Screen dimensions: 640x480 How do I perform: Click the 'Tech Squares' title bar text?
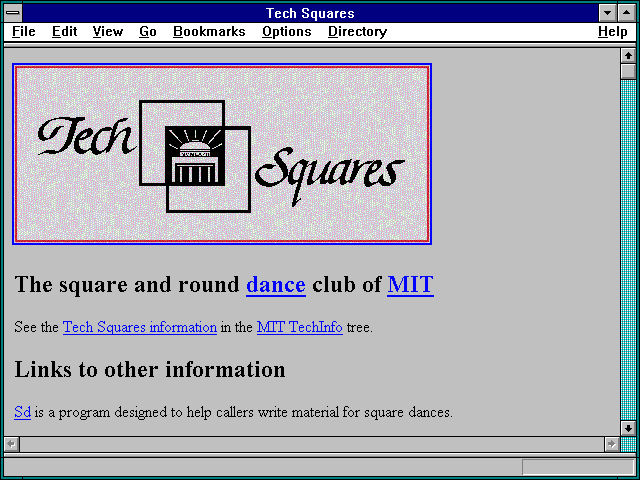tap(310, 13)
